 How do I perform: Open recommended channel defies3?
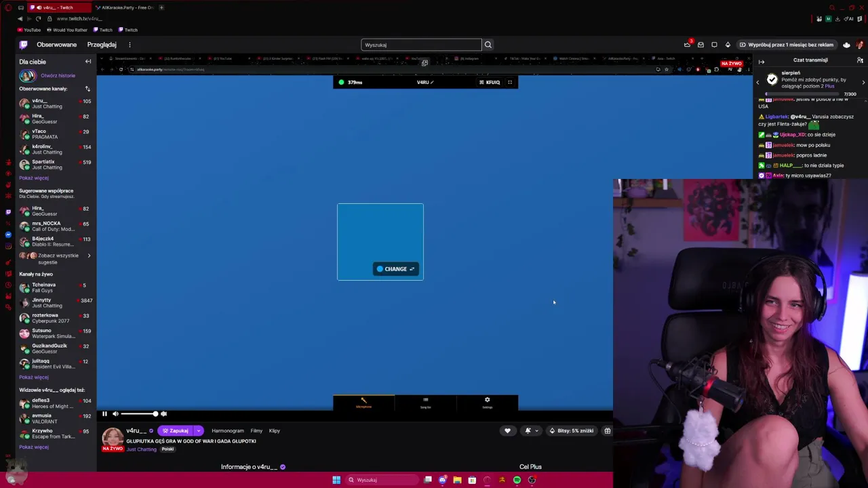(x=56, y=403)
